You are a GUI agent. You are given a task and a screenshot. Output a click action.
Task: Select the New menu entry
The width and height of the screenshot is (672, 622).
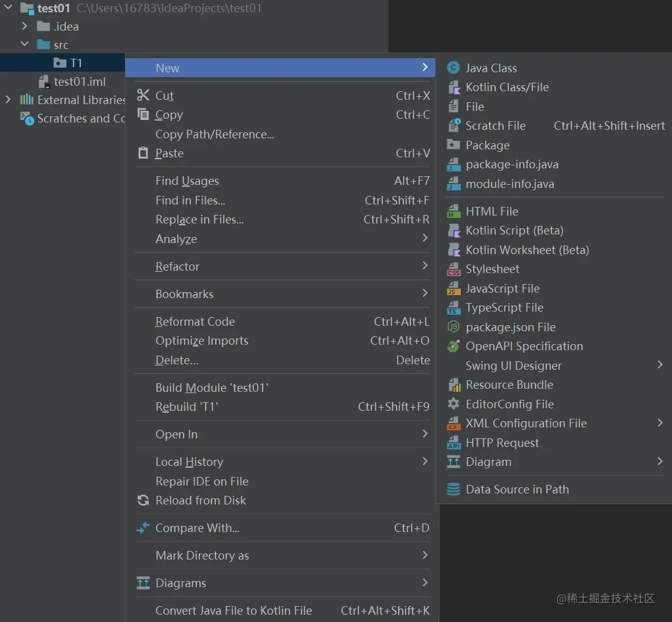[280, 68]
